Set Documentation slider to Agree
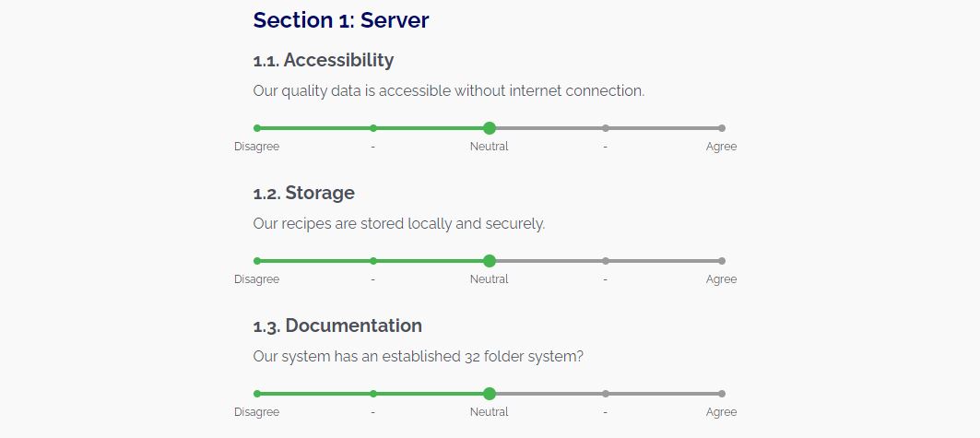This screenshot has width=980, height=438. (721, 394)
